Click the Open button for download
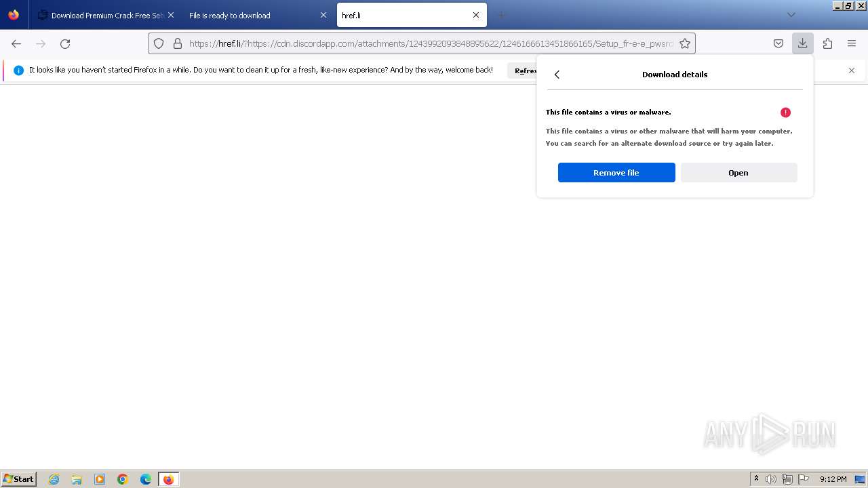The image size is (868, 488). tap(738, 173)
